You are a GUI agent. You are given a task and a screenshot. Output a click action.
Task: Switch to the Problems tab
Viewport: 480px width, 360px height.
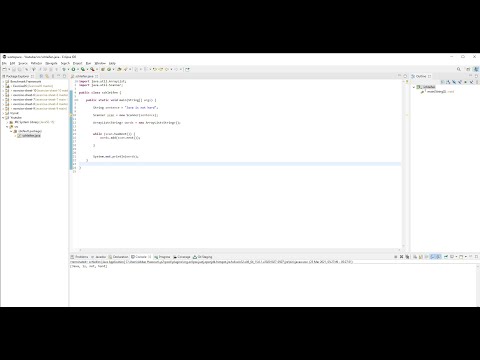click(x=79, y=257)
